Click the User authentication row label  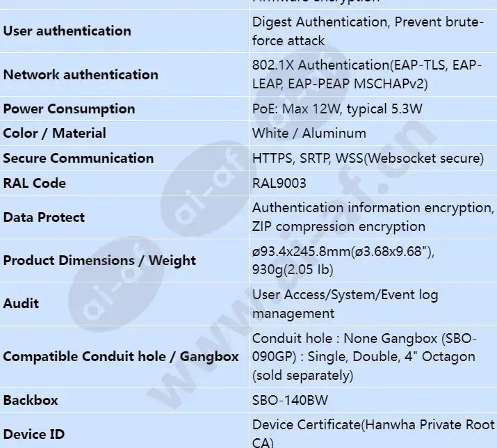(67, 31)
